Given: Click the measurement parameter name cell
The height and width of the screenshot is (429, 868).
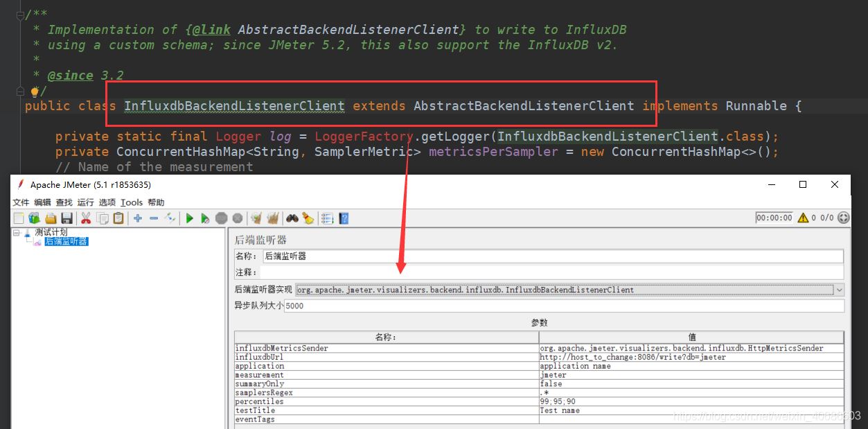Looking at the screenshot, I should tap(387, 375).
